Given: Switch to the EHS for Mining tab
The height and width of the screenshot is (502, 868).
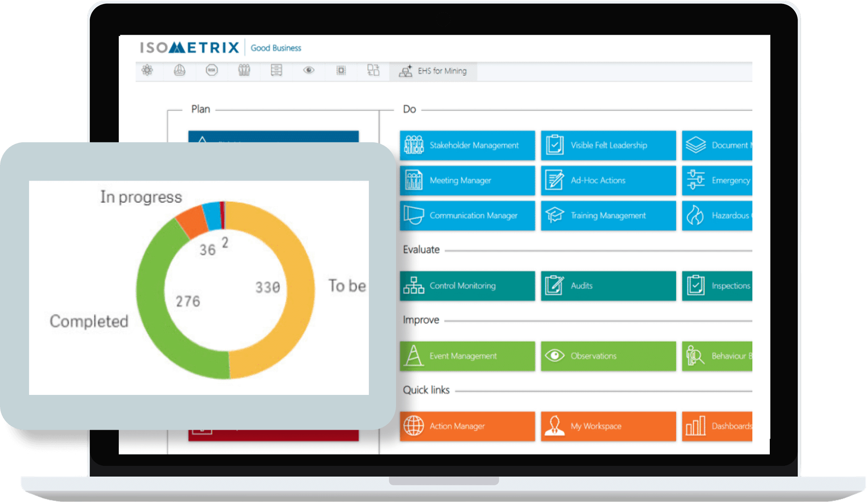Looking at the screenshot, I should pyautogui.click(x=433, y=71).
